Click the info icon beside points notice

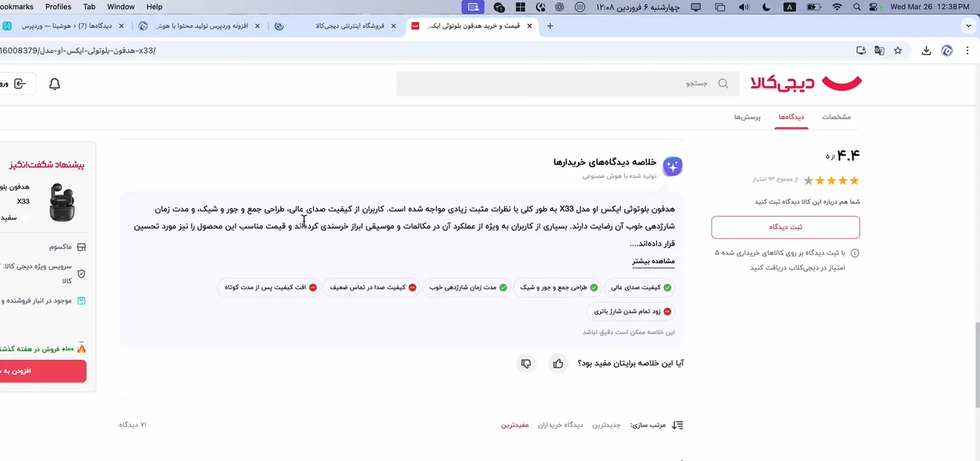854,253
